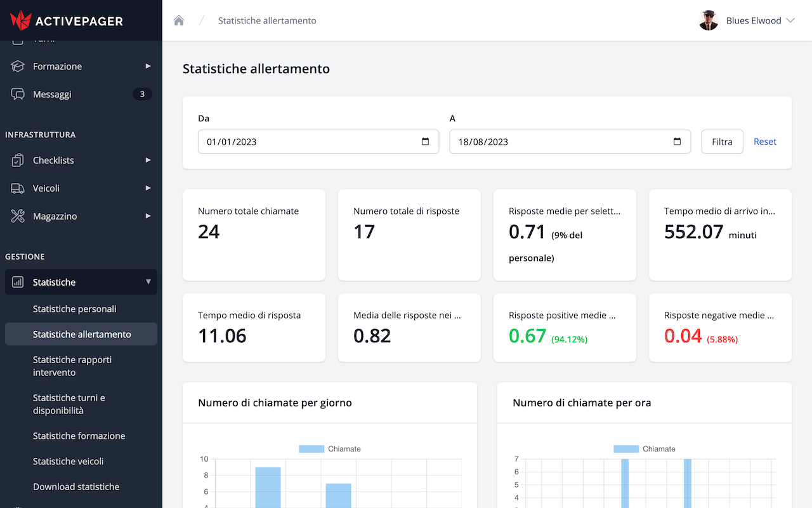This screenshot has height=508, width=812.
Task: Collapse the Statistiche submenu
Action: coord(150,281)
